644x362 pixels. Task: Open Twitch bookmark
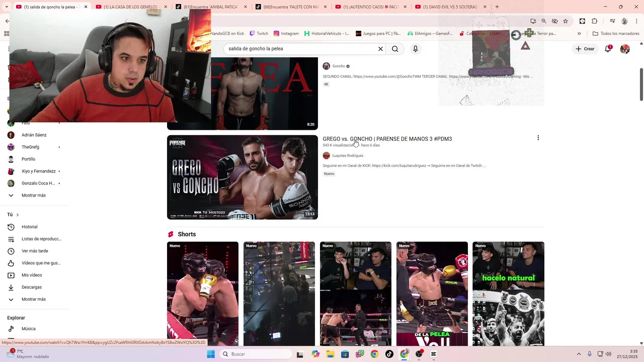pos(259,34)
